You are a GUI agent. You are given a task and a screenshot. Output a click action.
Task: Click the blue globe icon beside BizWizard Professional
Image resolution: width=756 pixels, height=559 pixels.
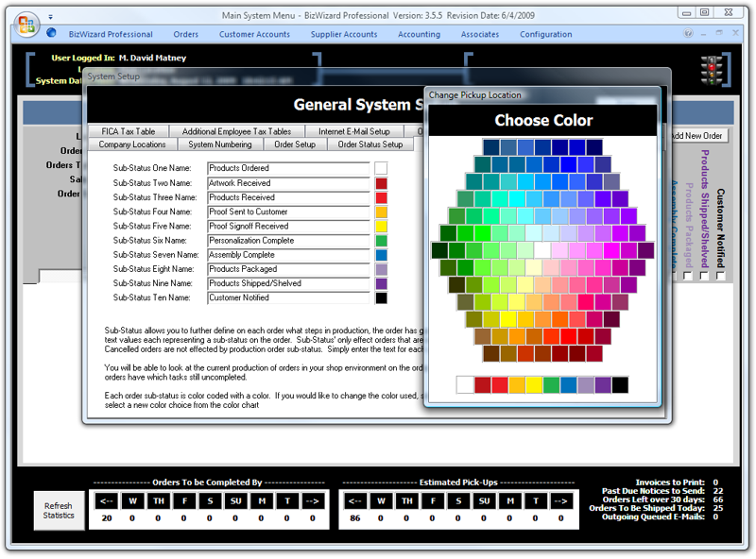click(51, 33)
